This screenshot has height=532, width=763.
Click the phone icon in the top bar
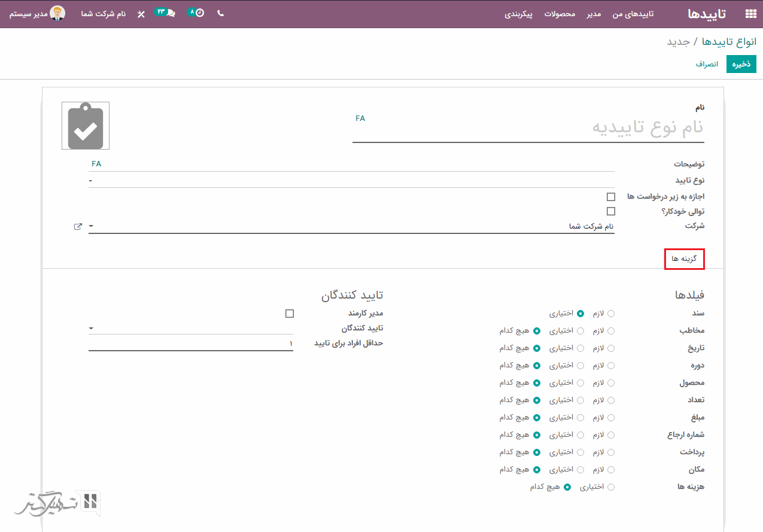[220, 13]
